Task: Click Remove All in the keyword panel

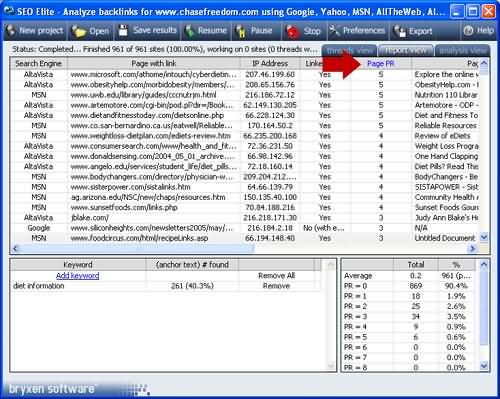Action: coord(276,276)
